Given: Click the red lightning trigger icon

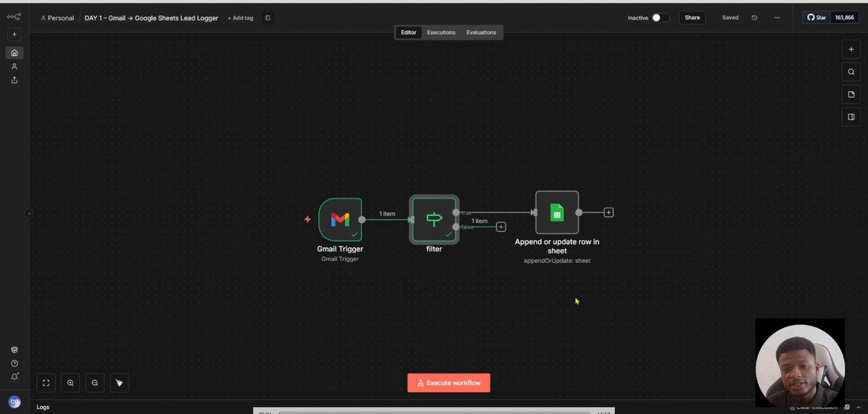Looking at the screenshot, I should (307, 219).
